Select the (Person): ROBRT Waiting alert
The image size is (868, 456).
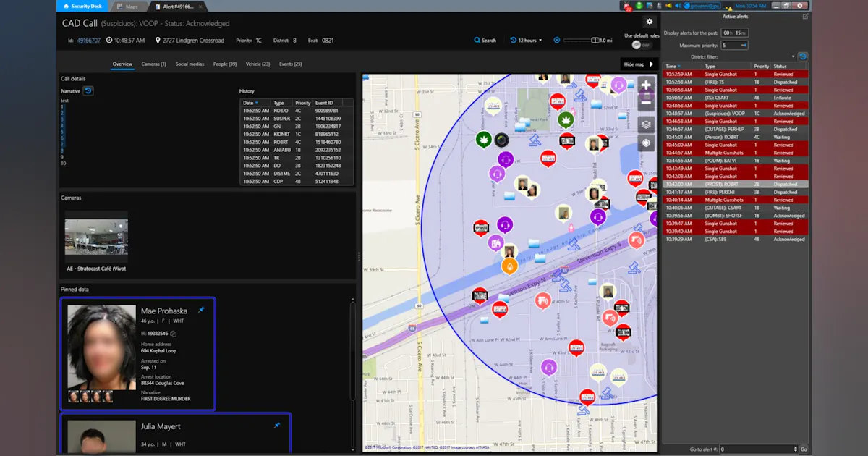[736, 137]
